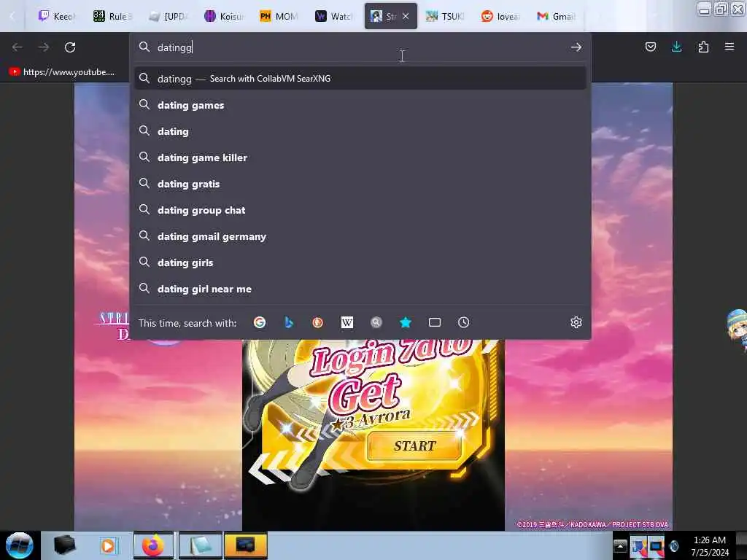Show hidden system tray icons

[x=620, y=546]
